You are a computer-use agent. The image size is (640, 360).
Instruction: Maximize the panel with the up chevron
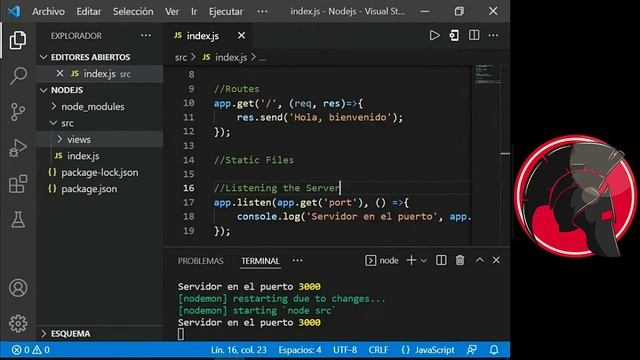click(480, 260)
